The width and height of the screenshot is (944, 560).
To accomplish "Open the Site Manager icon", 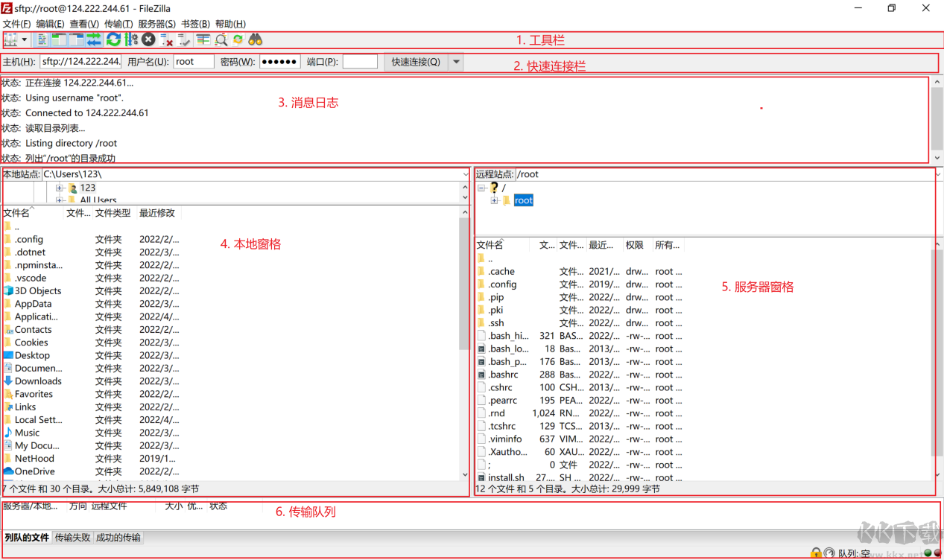I will [10, 39].
